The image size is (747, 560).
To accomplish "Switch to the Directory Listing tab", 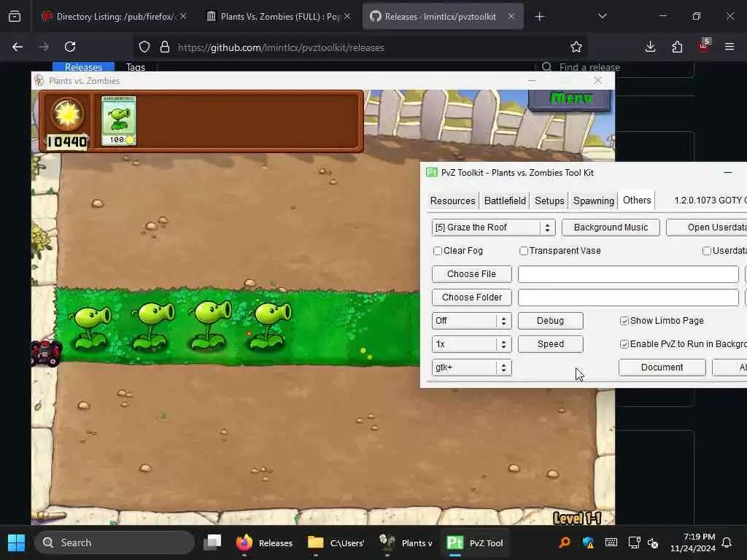I will point(114,17).
